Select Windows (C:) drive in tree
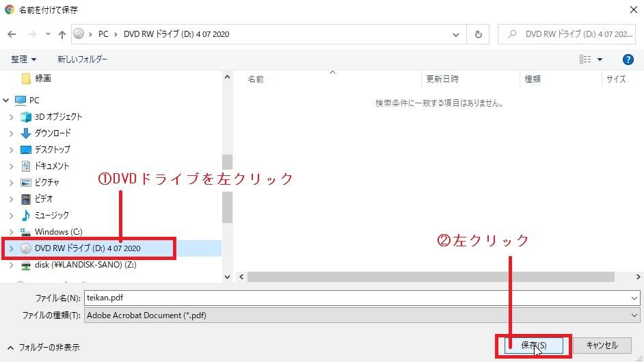Viewport: 644px width, 362px height. click(57, 231)
